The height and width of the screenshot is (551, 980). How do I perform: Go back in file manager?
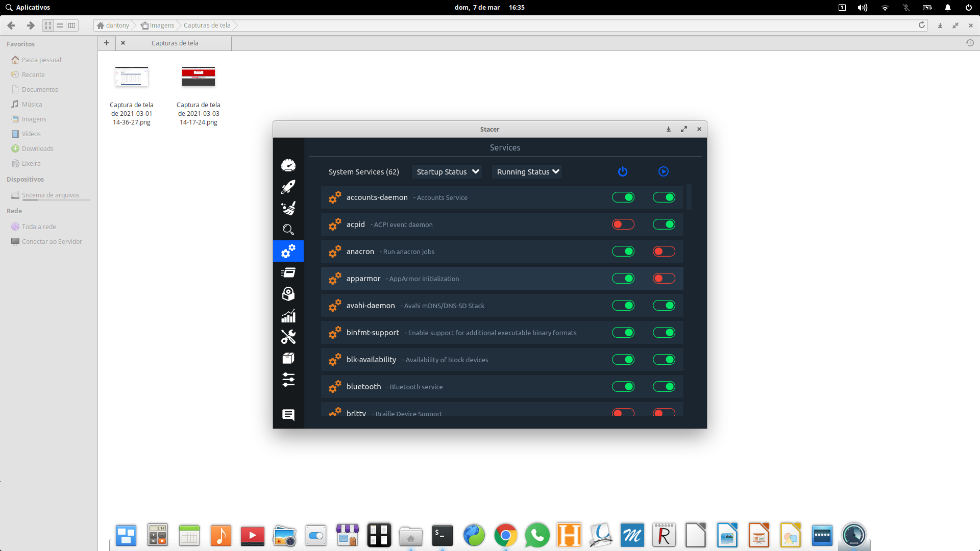click(11, 25)
